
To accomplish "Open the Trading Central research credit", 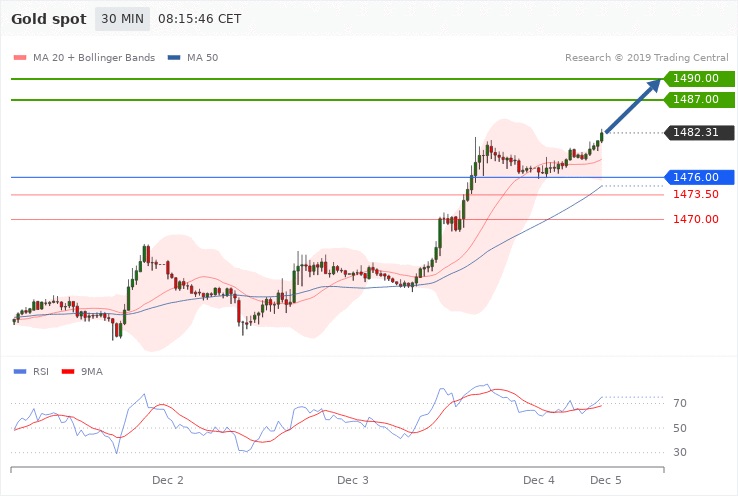I will [646, 58].
